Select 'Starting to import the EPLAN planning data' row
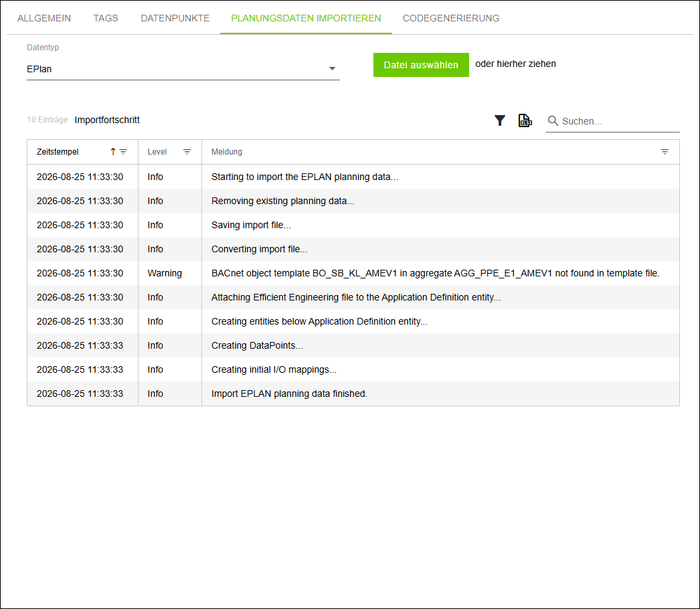Viewport: 700px width, 609px height. click(353, 177)
